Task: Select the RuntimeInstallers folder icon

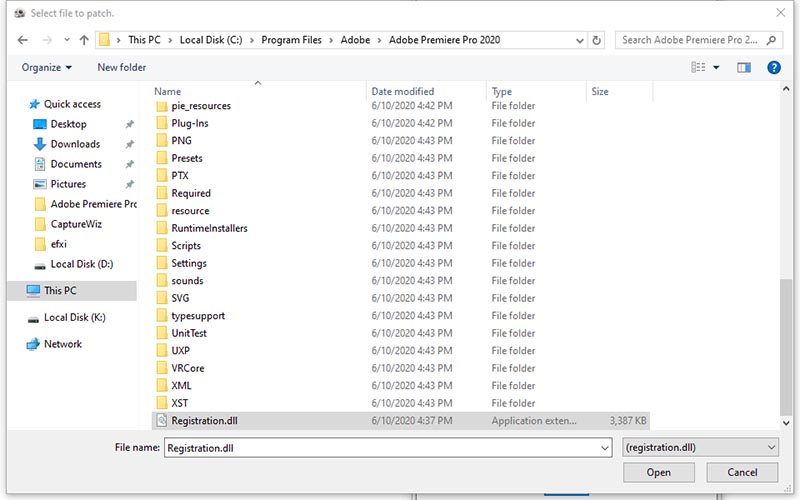Action: (x=162, y=228)
